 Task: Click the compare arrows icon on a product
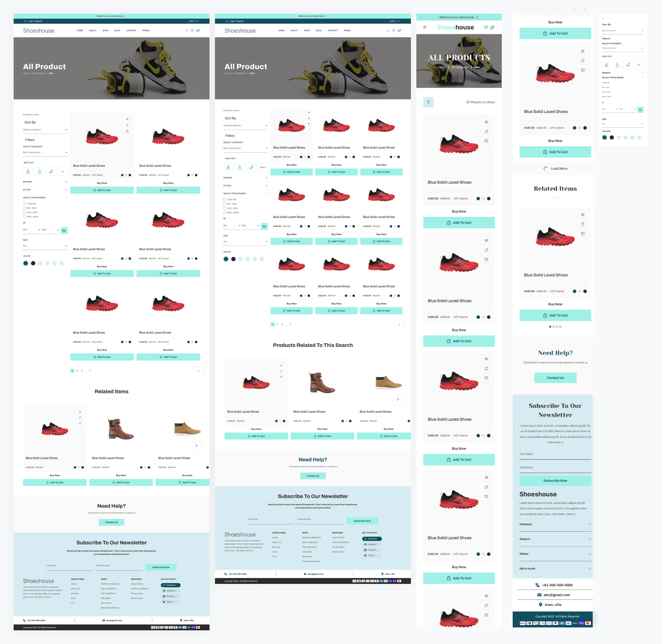coord(127,125)
